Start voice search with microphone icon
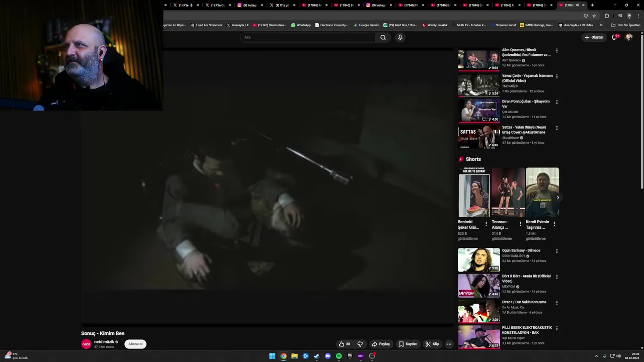 click(400, 37)
